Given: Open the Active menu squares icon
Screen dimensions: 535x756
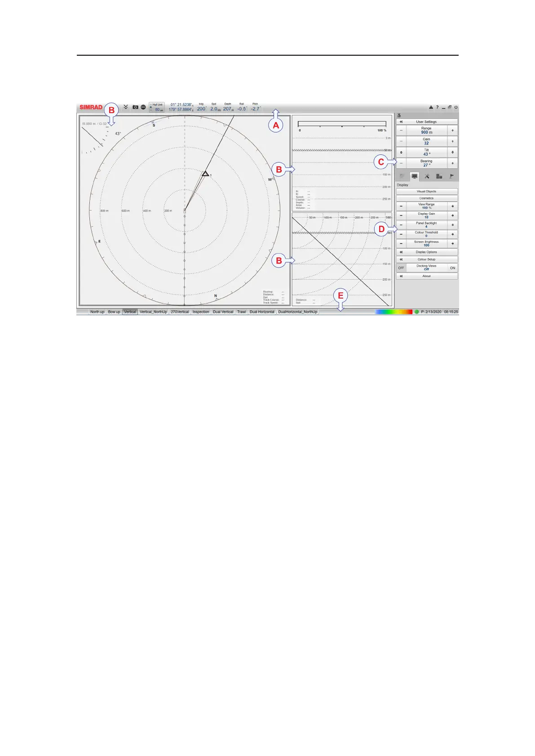Looking at the screenshot, I should (x=439, y=176).
